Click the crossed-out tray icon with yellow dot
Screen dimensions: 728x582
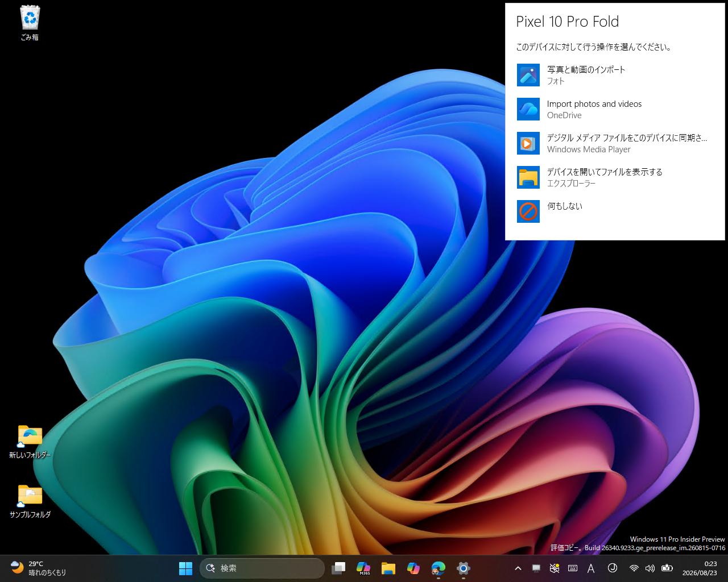pos(555,568)
